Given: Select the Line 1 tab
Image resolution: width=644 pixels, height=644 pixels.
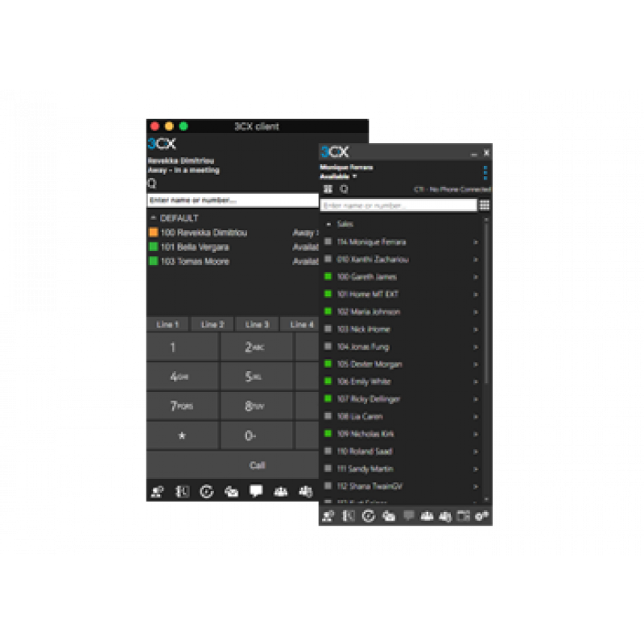Looking at the screenshot, I should pyautogui.click(x=167, y=324).
